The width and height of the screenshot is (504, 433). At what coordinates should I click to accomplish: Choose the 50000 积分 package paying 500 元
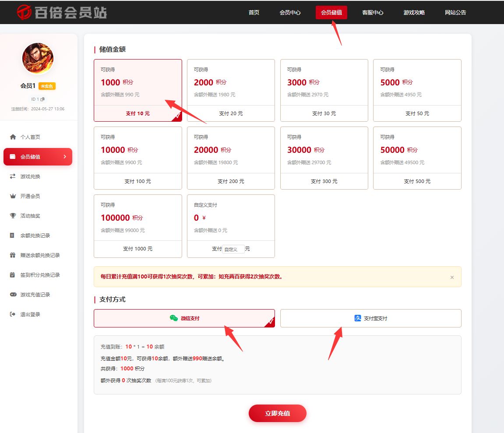pyautogui.click(x=417, y=158)
